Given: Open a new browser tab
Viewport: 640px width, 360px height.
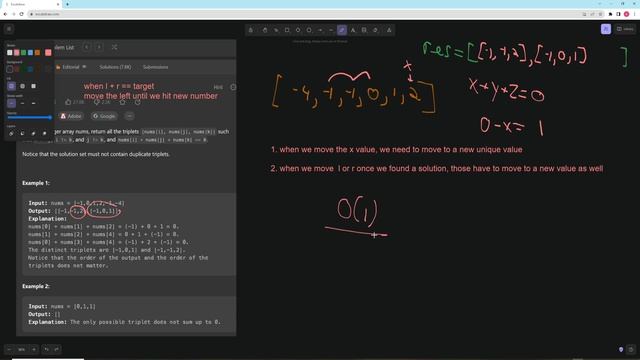Looking at the screenshot, I should tap(67, 4).
